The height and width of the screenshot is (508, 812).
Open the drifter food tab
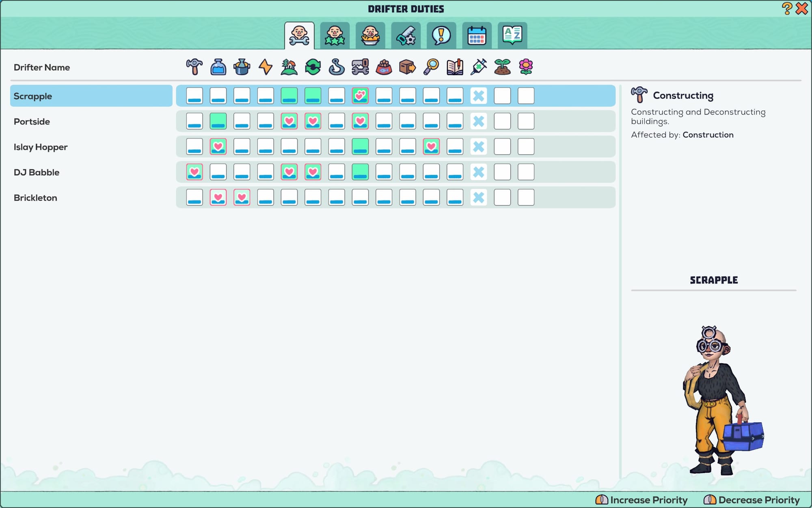pos(370,36)
